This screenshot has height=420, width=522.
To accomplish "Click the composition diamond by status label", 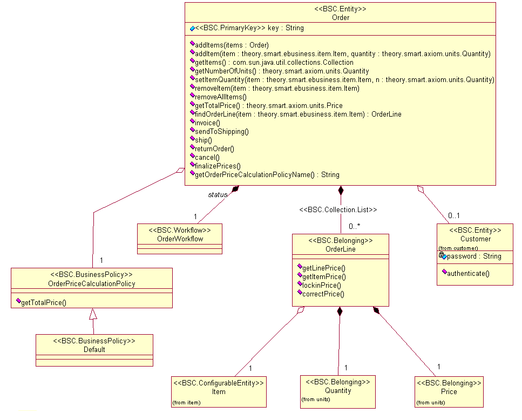I will [235, 189].
